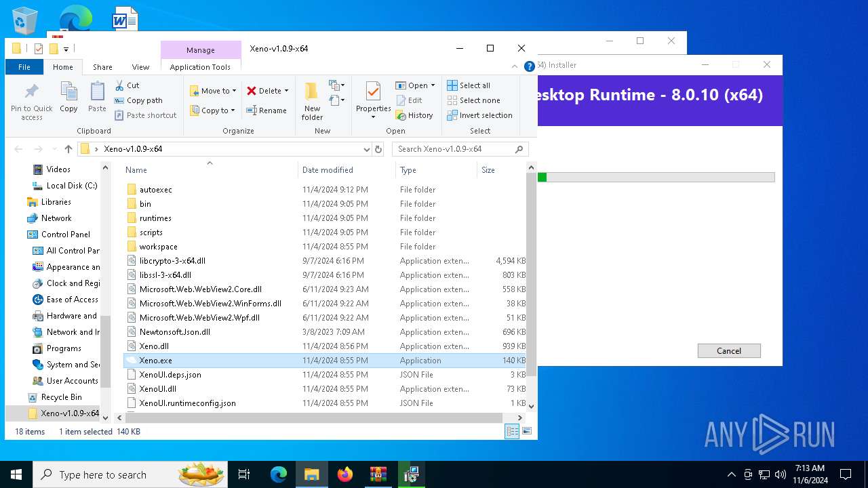The height and width of the screenshot is (488, 868).
Task: Click the Rename command
Action: coord(267,110)
